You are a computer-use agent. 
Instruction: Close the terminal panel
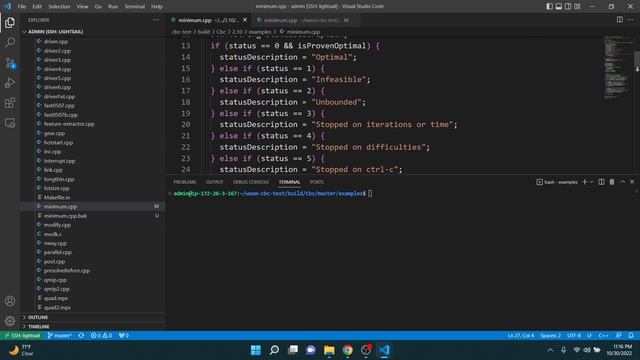point(632,182)
